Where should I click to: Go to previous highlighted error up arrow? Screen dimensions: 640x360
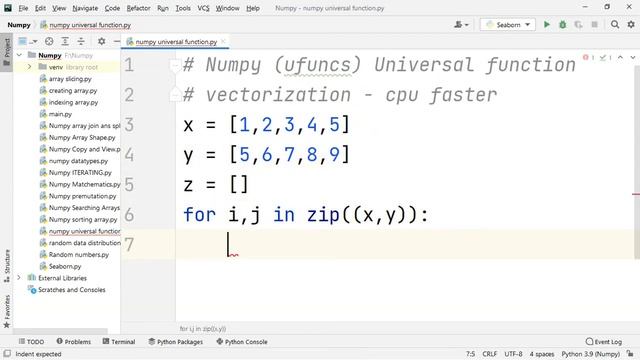[620, 58]
